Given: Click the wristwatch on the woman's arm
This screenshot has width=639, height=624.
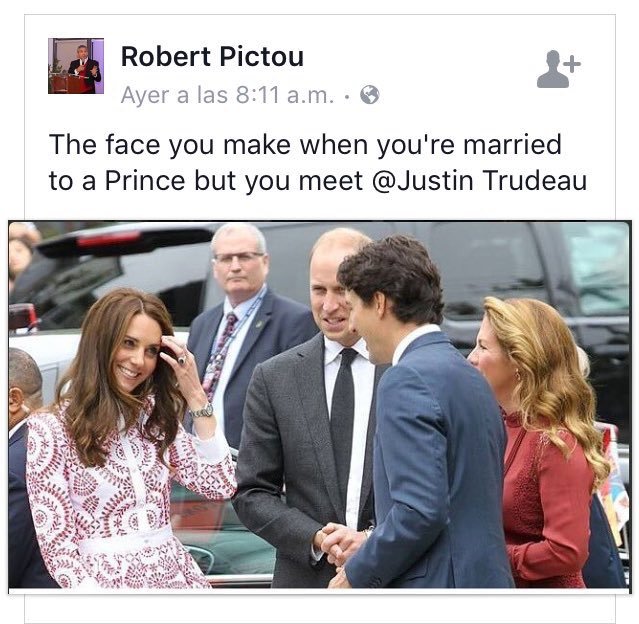Looking at the screenshot, I should pyautogui.click(x=201, y=409).
